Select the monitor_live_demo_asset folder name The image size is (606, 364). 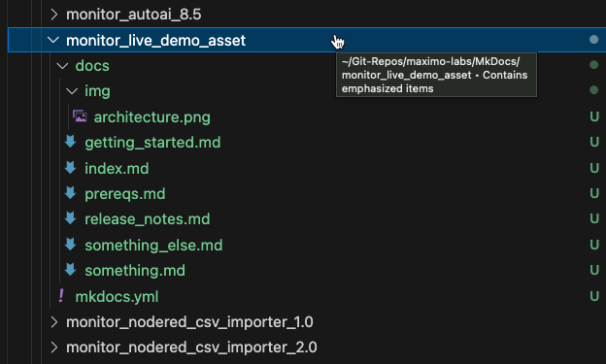tap(155, 41)
